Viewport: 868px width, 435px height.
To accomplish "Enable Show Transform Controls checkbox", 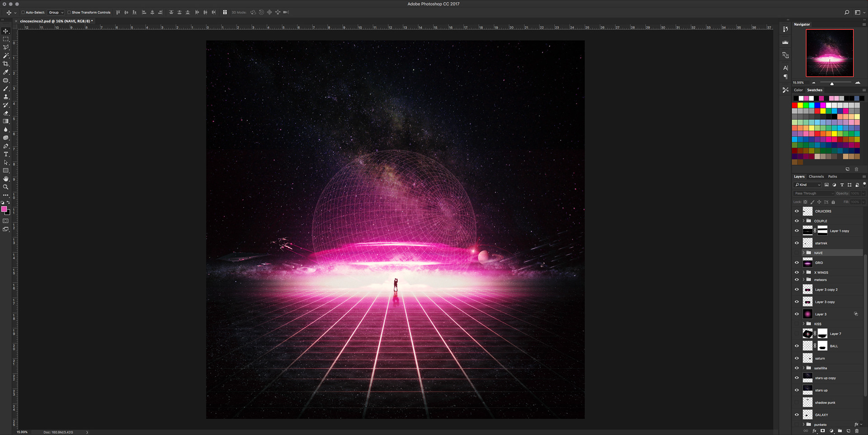I will [69, 13].
